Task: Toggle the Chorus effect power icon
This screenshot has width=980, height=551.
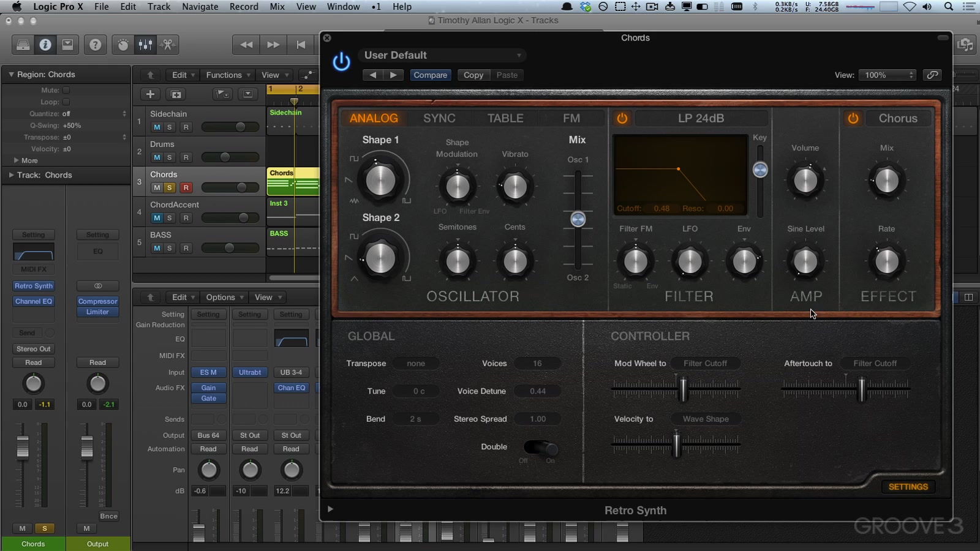Action: (x=853, y=118)
